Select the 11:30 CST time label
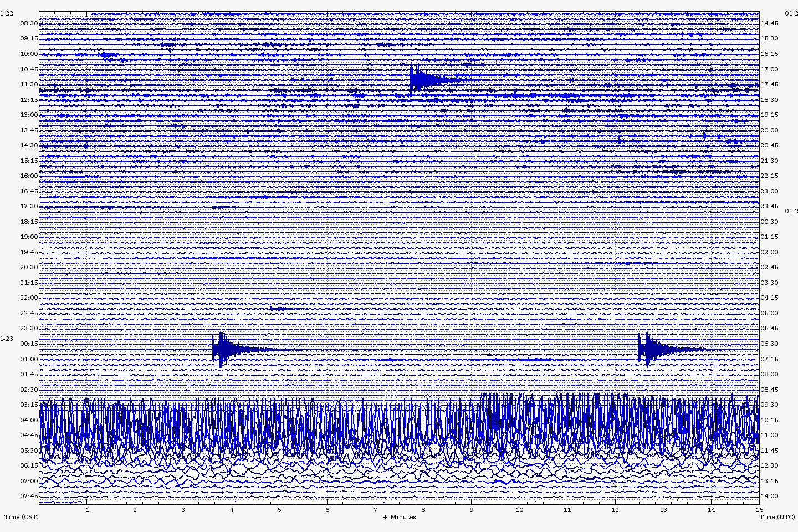798x532 pixels. pos(29,84)
